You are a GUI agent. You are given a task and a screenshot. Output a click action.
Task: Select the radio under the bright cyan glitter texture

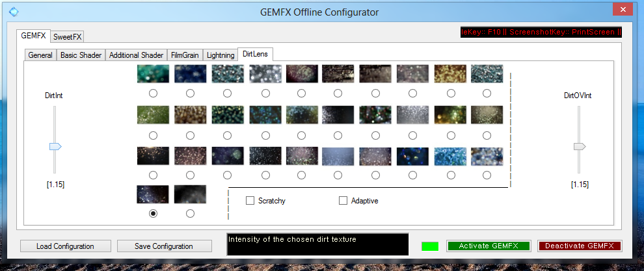pos(451,175)
